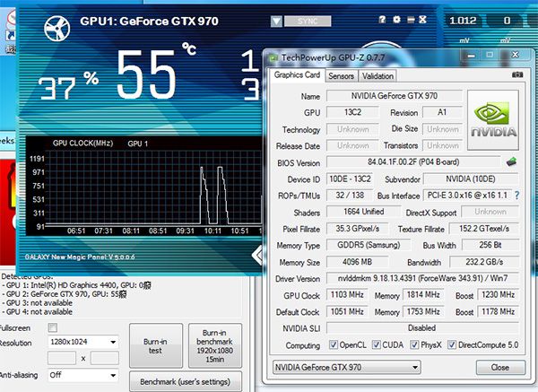
Task: Click the GPU Clock value 1103 MHz
Action: point(347,295)
